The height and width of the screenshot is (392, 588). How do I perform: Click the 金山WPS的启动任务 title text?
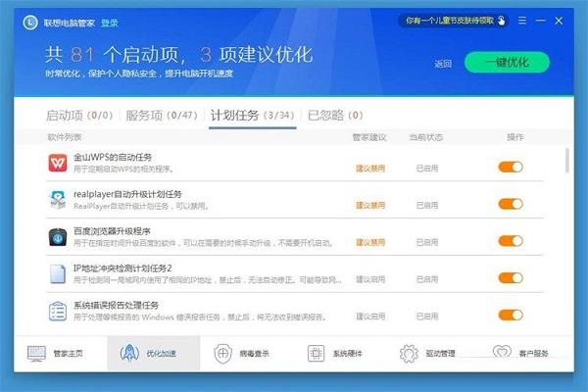coord(113,157)
